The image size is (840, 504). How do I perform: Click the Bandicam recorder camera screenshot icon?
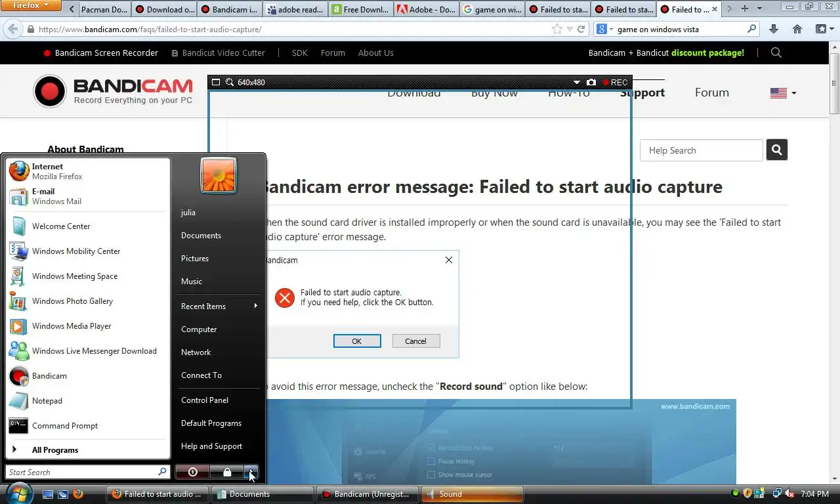tap(591, 83)
